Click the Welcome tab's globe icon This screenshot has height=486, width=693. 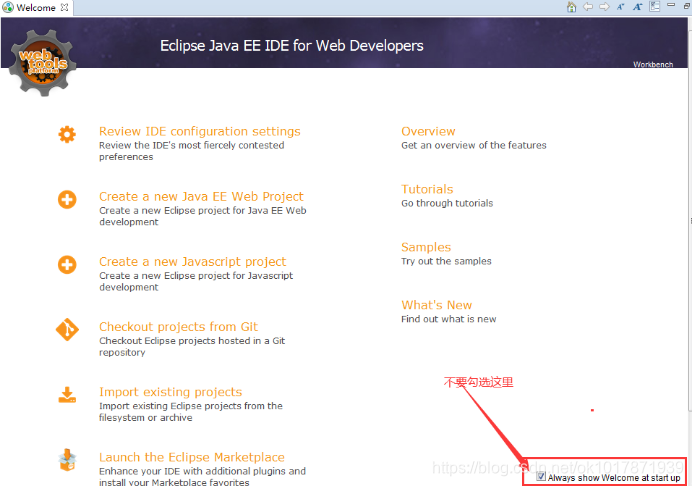(8, 8)
